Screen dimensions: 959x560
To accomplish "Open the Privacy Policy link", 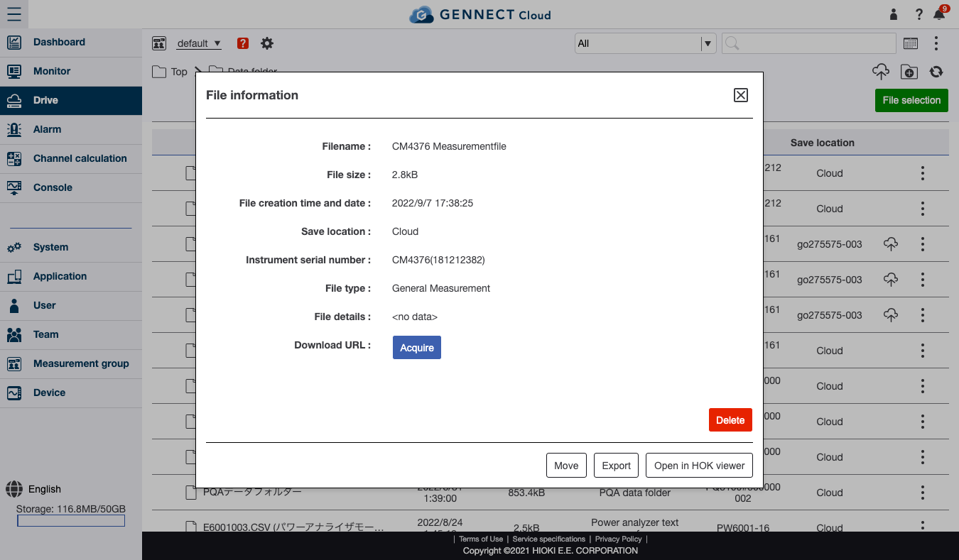I will 618,539.
